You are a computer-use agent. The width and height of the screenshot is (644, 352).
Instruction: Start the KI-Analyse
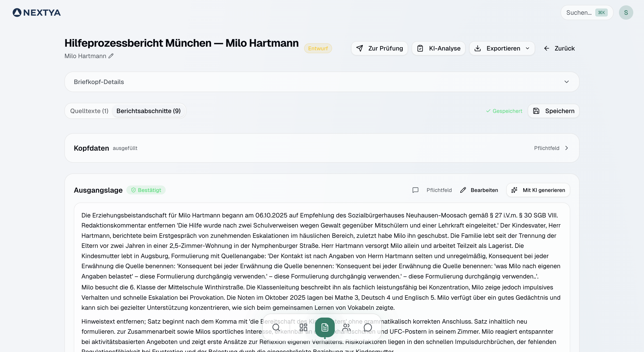pyautogui.click(x=439, y=48)
